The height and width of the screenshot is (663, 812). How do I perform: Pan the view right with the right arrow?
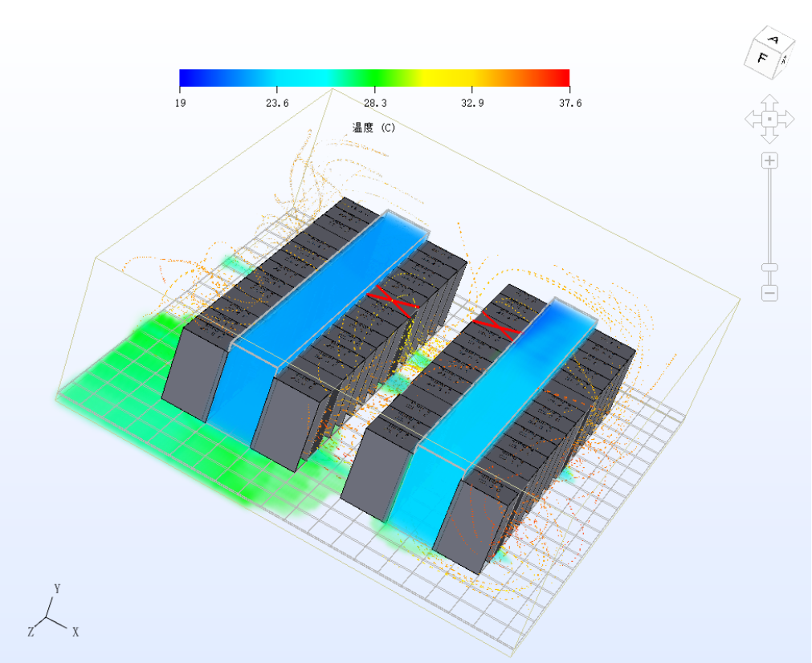point(787,120)
